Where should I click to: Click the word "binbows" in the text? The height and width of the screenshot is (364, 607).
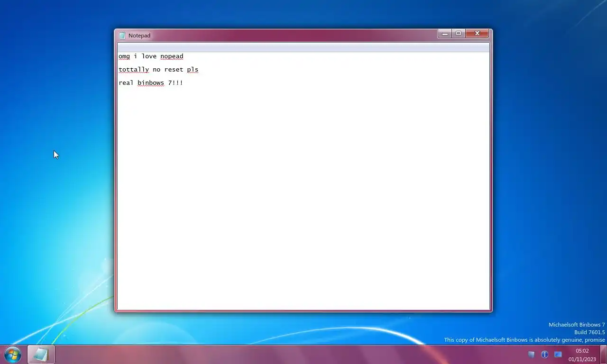coord(151,83)
